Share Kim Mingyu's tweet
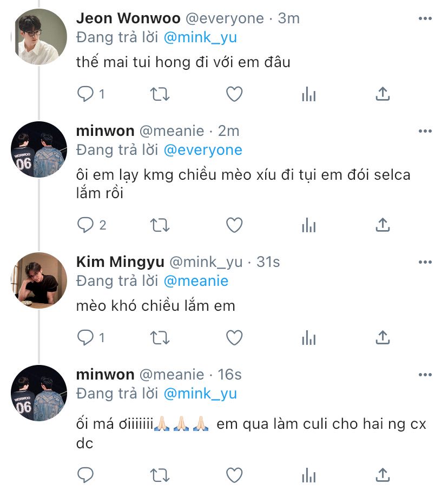 tap(383, 337)
